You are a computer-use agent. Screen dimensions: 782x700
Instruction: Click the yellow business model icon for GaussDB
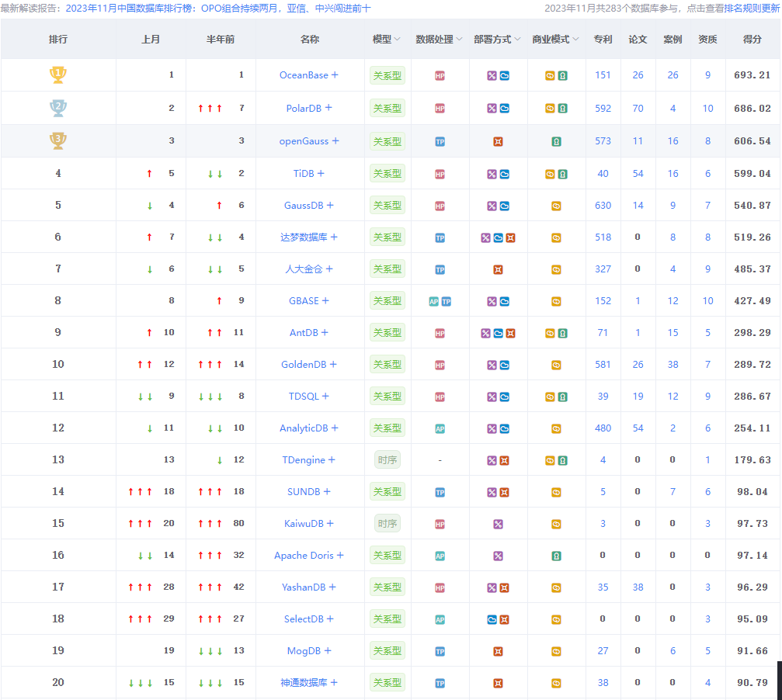pos(556,206)
